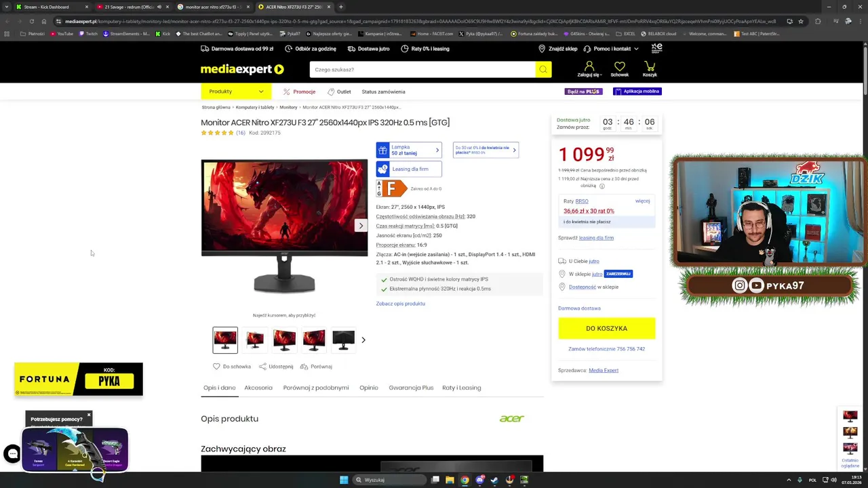Open the Lampka 50 zł taniej offer
Viewport: 868px width, 488px height.
coord(409,150)
